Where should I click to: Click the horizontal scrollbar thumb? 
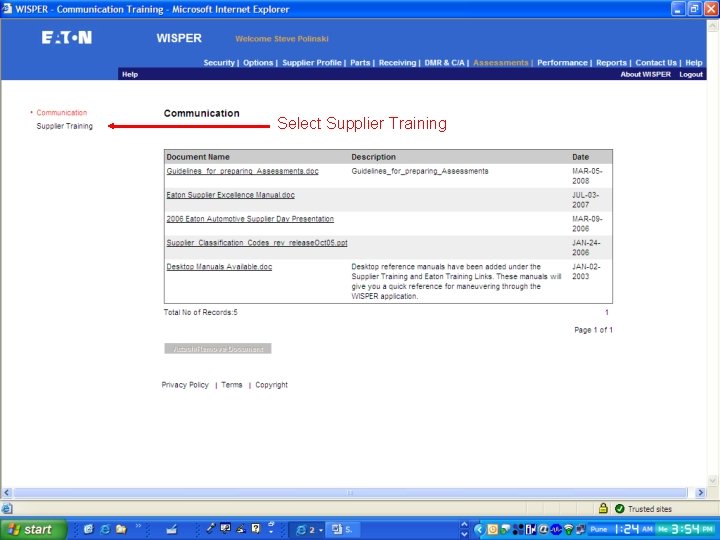350,492
